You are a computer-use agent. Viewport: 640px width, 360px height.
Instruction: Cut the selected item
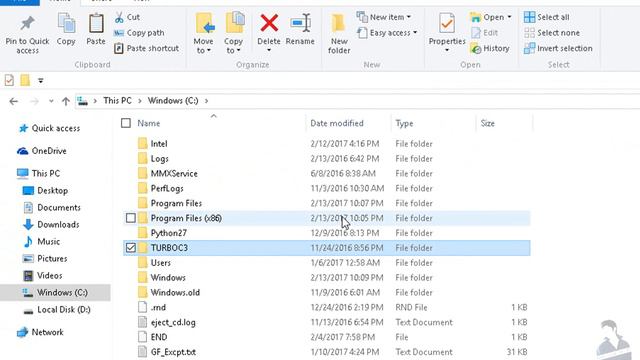coord(127,17)
